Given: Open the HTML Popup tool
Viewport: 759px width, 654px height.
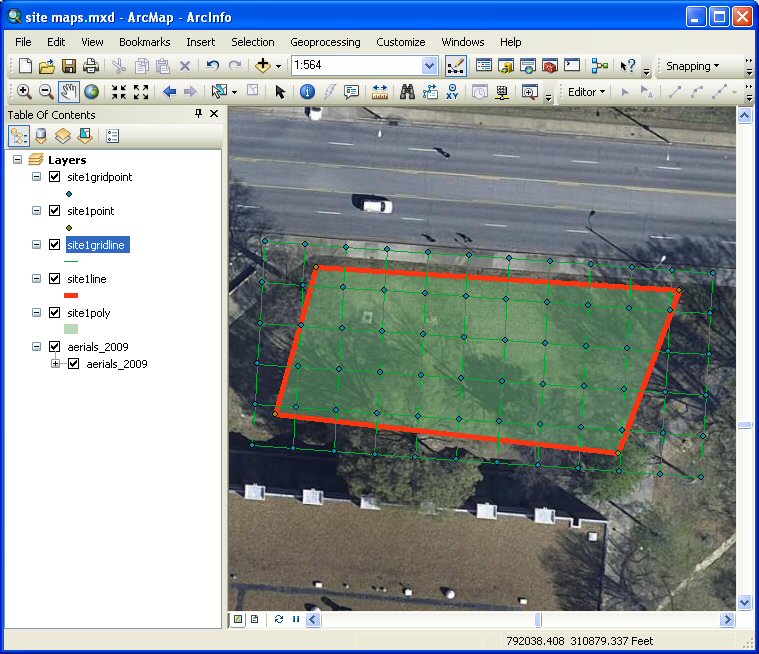Looking at the screenshot, I should 351,91.
